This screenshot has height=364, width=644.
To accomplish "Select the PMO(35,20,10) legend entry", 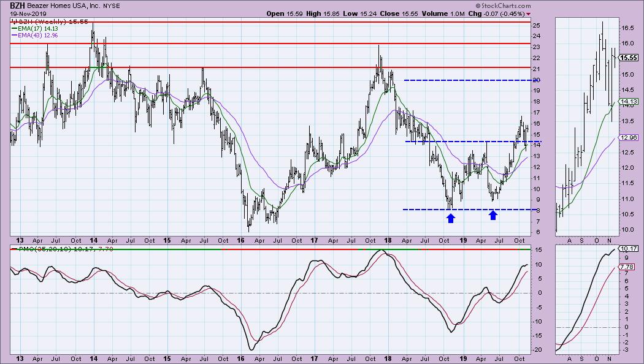I will [61, 249].
